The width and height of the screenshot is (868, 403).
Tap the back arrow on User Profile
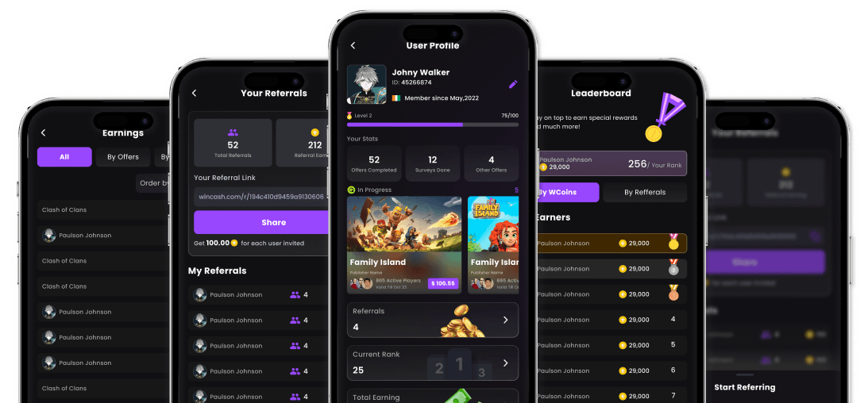pos(353,46)
